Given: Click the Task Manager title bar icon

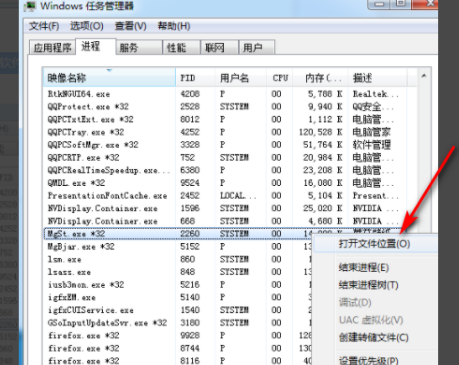Looking at the screenshot, I should coord(30,6).
